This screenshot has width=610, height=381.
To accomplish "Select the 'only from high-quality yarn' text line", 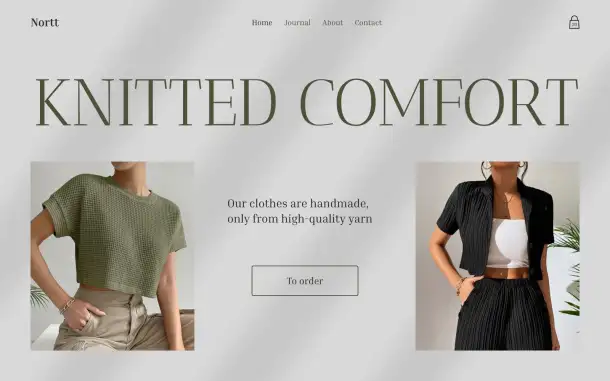I will pyautogui.click(x=300, y=219).
